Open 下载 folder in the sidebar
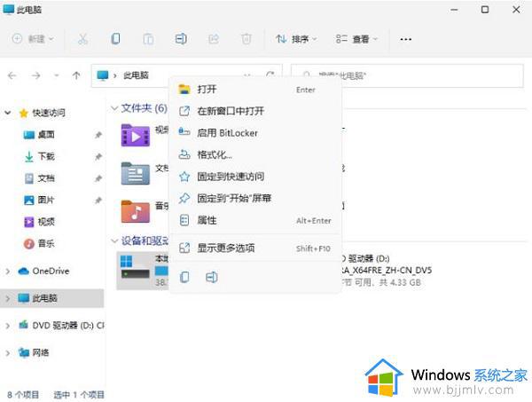This screenshot has height=402, width=532. pyautogui.click(x=46, y=156)
